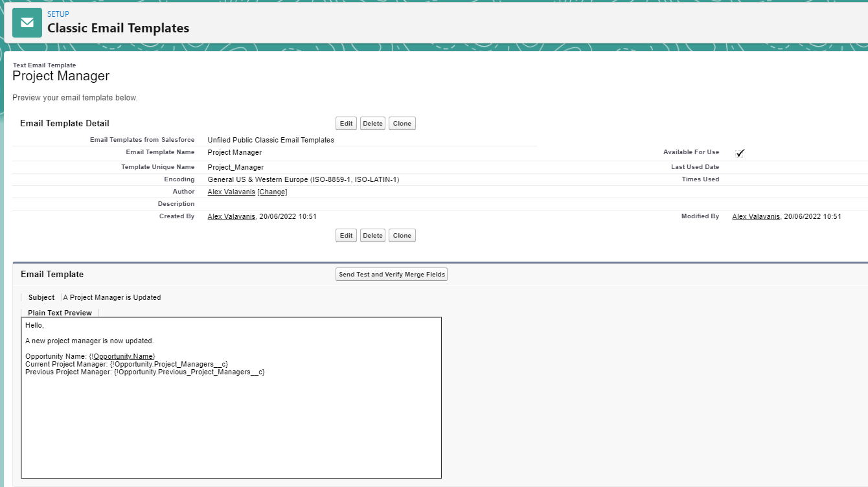Viewport: 868px width, 487px height.
Task: Click the [Change] link beside the author
Action: [x=272, y=192]
